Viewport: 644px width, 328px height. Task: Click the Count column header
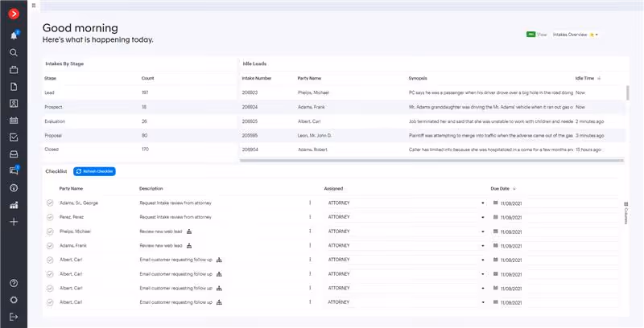tap(148, 78)
